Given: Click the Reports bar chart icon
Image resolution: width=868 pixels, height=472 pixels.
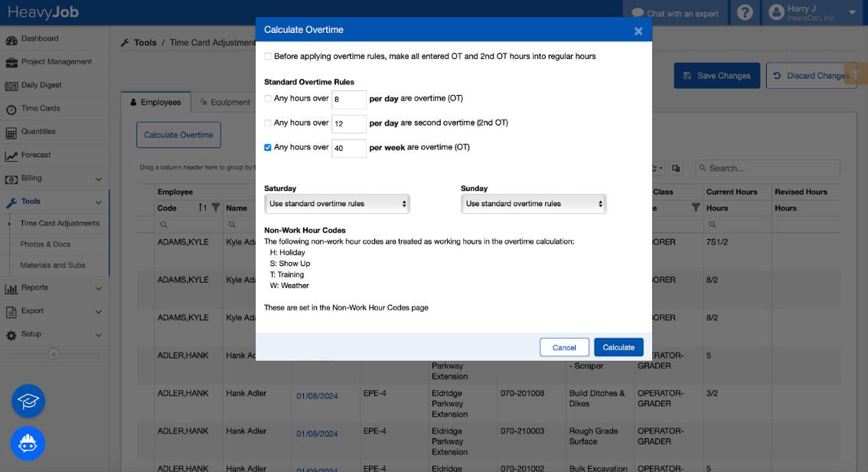Looking at the screenshot, I should coord(11,289).
